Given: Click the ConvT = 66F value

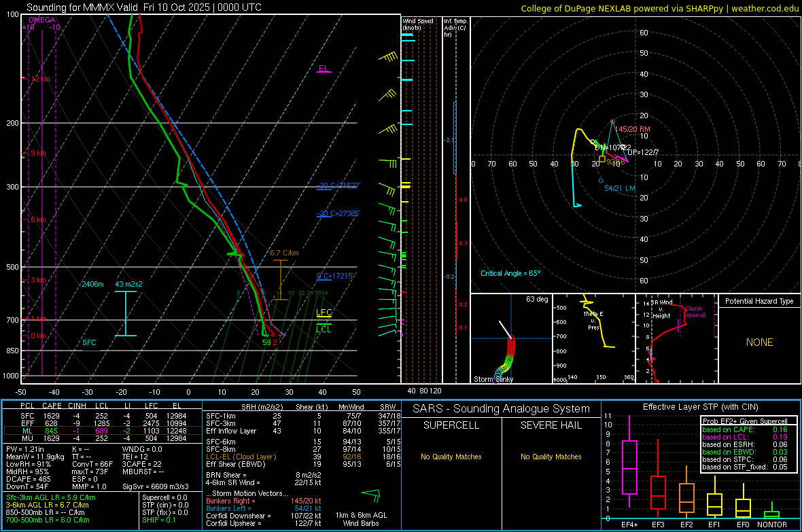Looking at the screenshot, I should [92, 464].
